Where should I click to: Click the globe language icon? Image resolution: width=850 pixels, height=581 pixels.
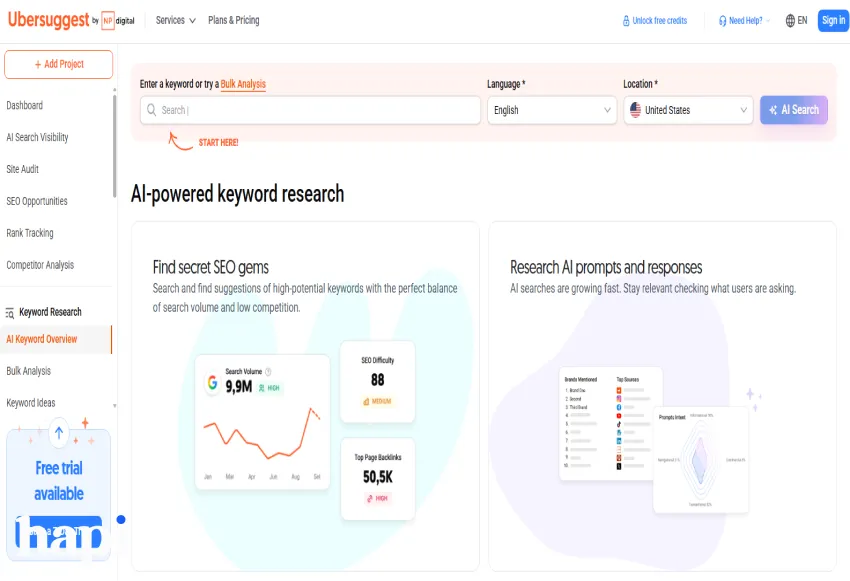coord(790,21)
